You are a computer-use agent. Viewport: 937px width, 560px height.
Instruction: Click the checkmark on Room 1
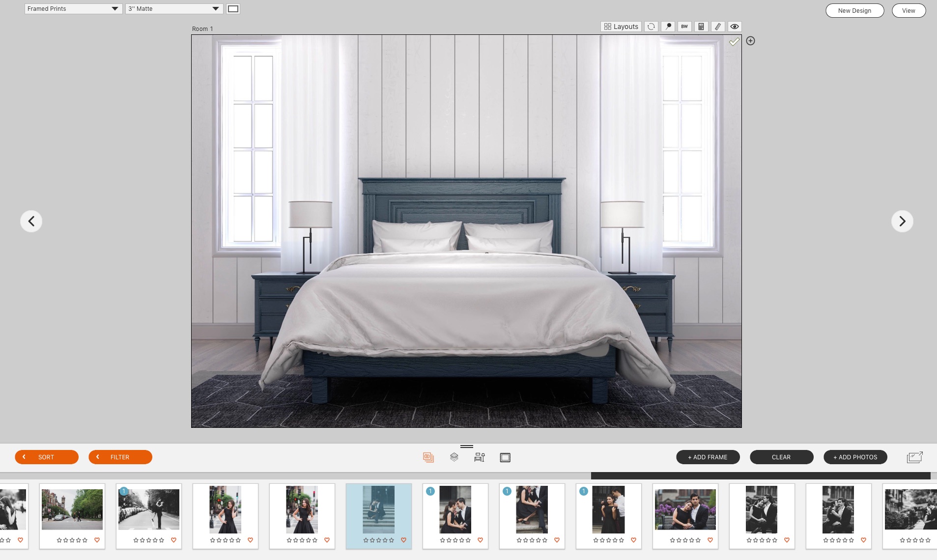pyautogui.click(x=734, y=42)
